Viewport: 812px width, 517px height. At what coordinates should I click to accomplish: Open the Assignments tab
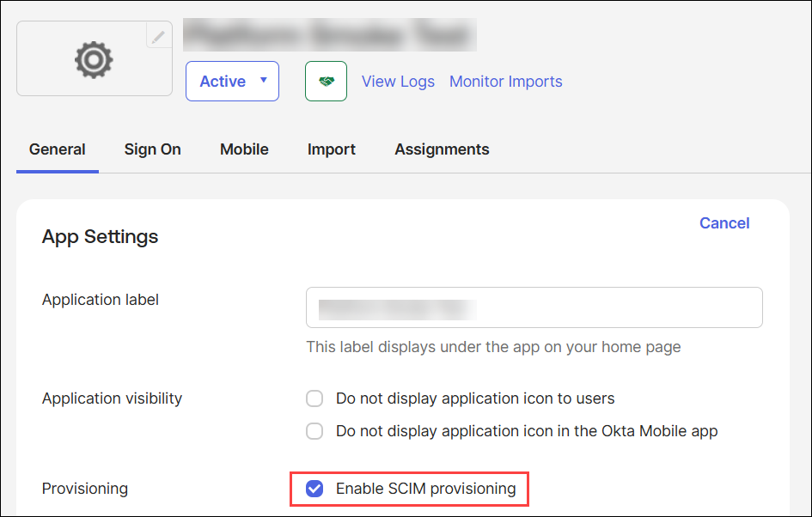pyautogui.click(x=442, y=149)
